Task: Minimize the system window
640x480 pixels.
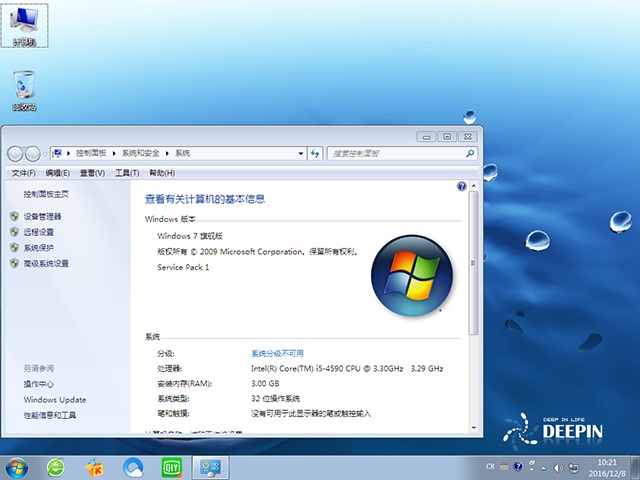Action: pyautogui.click(x=426, y=136)
